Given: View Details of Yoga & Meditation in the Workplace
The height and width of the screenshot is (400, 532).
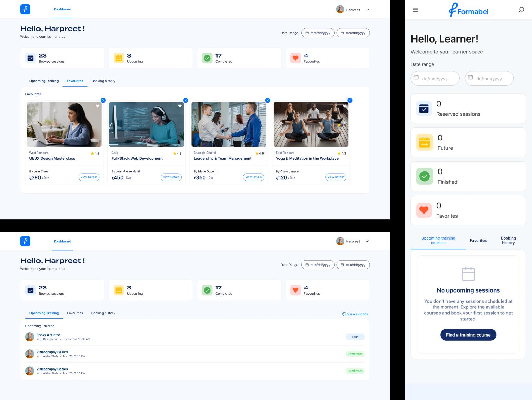Looking at the screenshot, I should [x=336, y=177].
